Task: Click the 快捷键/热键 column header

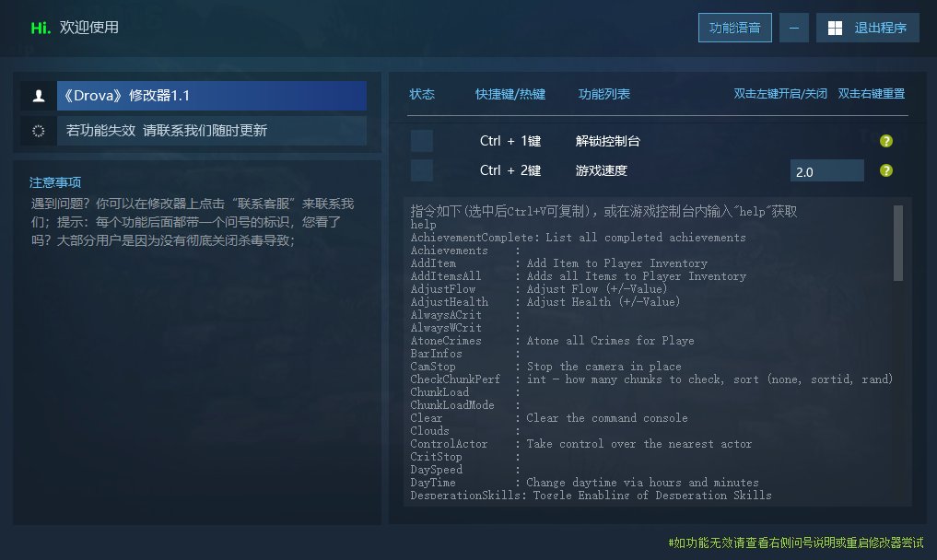Action: (x=510, y=94)
